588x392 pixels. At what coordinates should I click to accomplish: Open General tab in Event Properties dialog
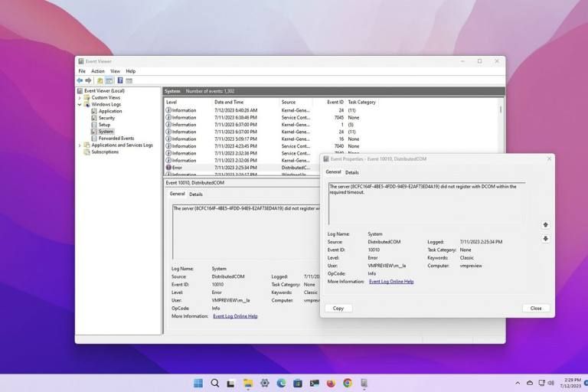333,171
